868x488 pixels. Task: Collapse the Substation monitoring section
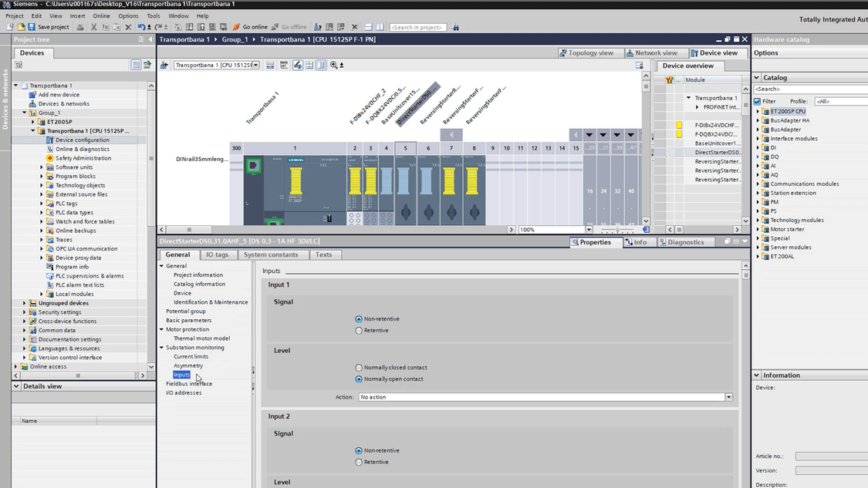[162, 348]
